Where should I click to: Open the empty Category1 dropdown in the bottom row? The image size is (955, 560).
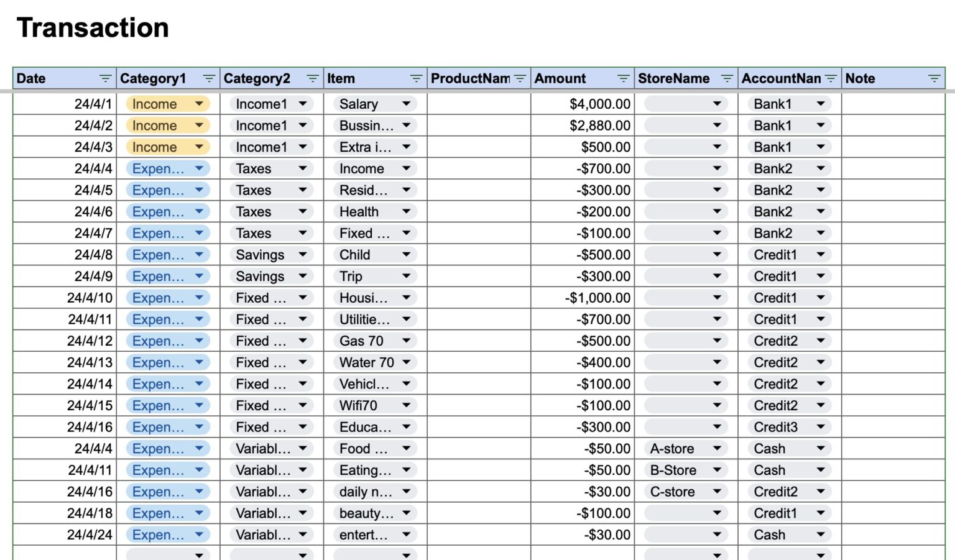tap(199, 554)
